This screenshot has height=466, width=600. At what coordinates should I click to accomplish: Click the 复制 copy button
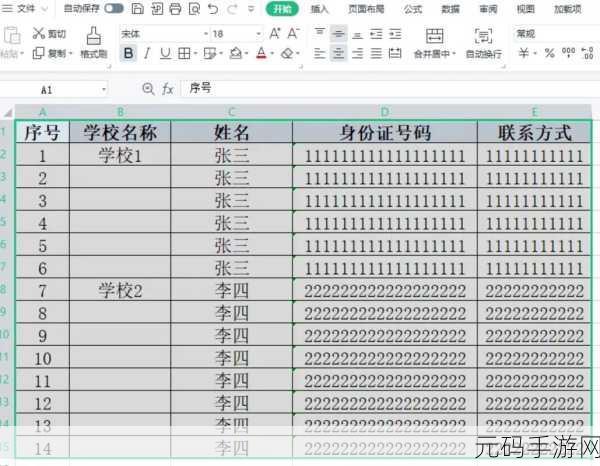coord(52,53)
